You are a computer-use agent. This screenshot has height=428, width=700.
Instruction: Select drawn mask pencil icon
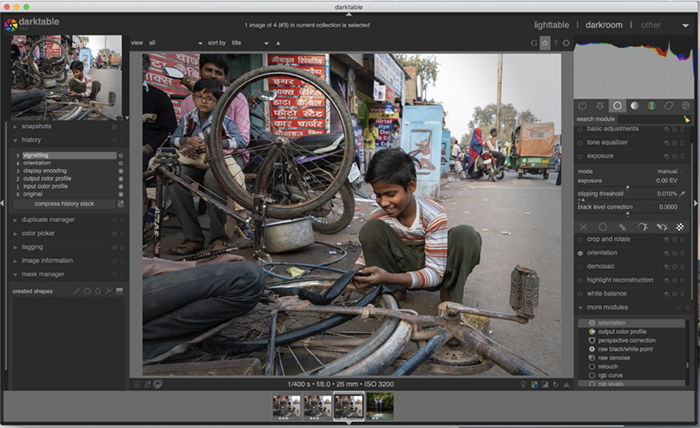pos(622,227)
